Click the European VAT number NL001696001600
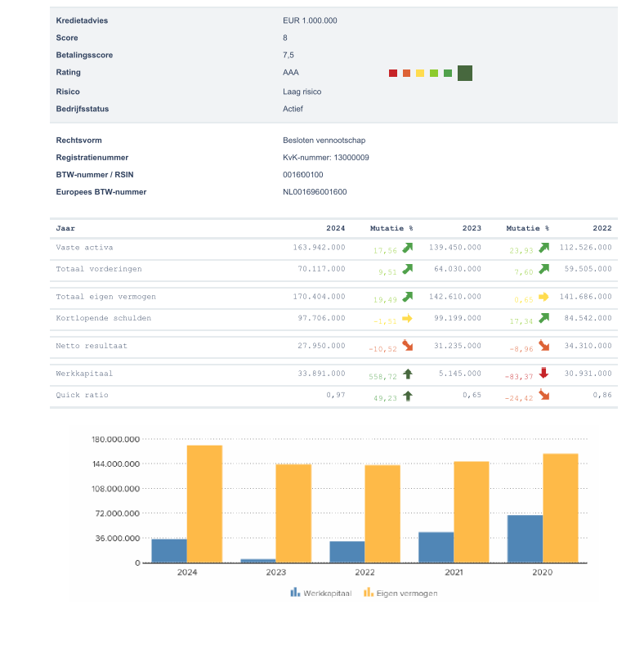This screenshot has width=644, height=645. pos(315,192)
